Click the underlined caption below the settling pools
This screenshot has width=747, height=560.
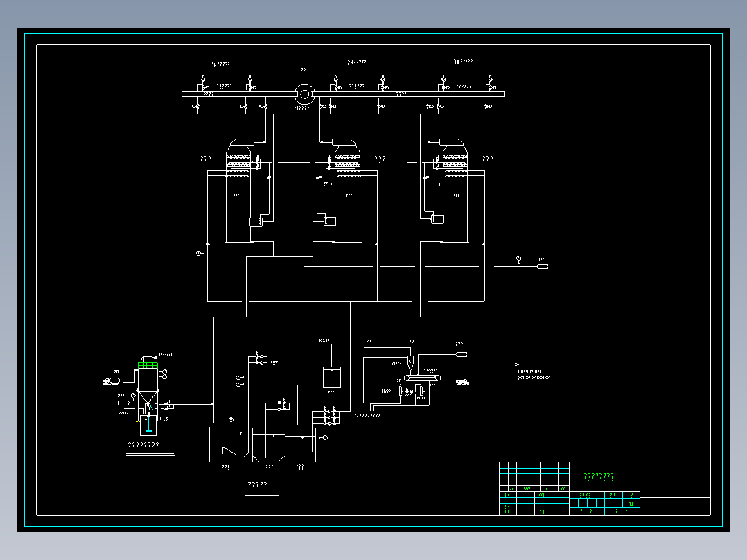click(257, 485)
